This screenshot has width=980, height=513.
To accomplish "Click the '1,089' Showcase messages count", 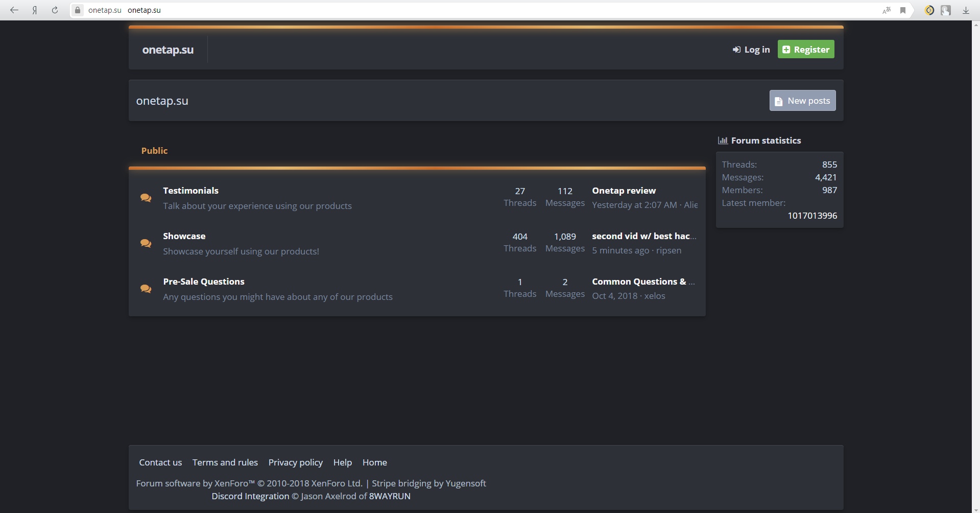I will click(565, 237).
